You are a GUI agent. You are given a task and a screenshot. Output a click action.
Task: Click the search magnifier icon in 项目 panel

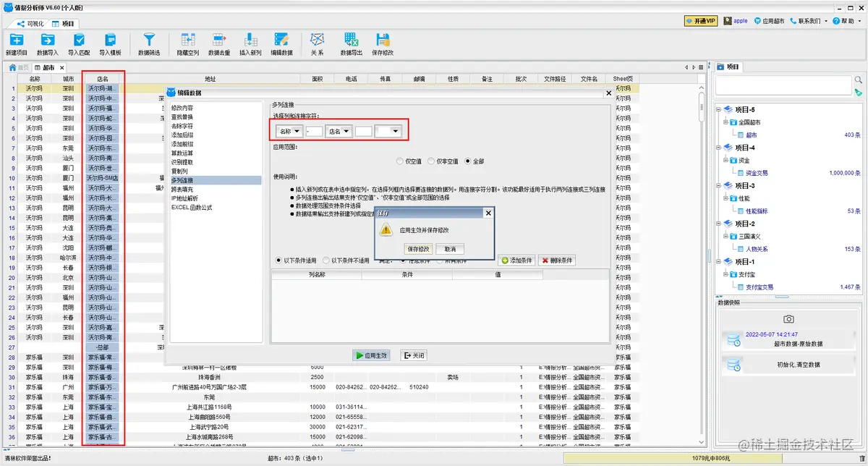[x=859, y=80]
